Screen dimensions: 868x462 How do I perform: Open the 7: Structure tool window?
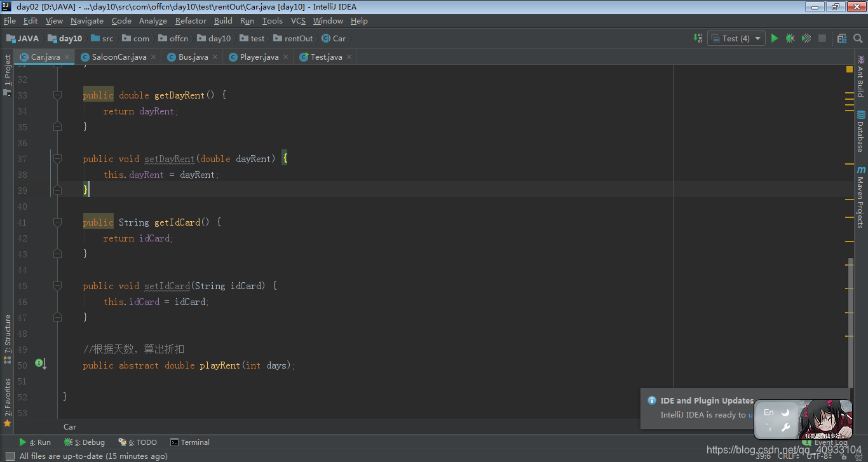pyautogui.click(x=7, y=339)
